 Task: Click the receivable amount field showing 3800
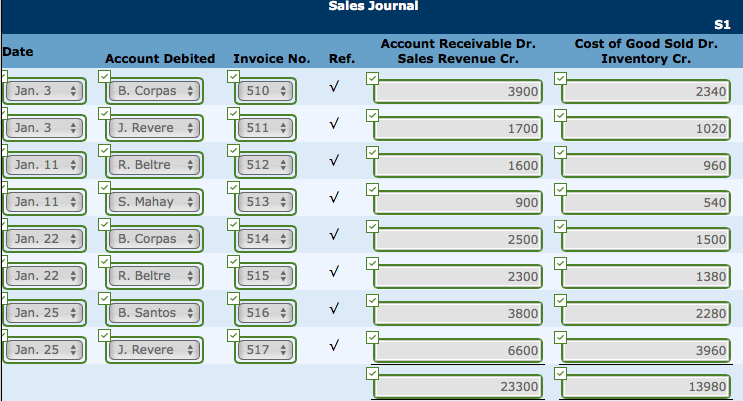click(458, 313)
